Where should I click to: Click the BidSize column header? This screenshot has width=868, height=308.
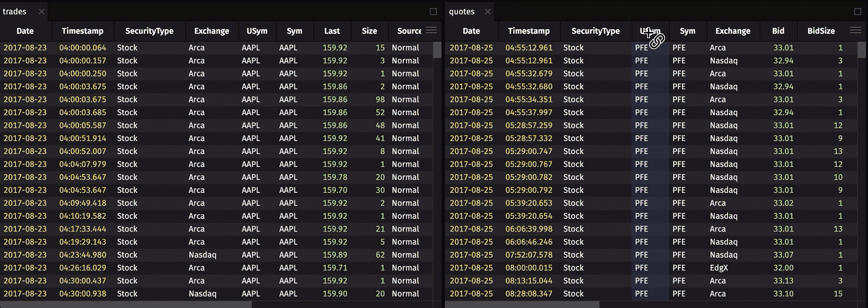coord(821,31)
